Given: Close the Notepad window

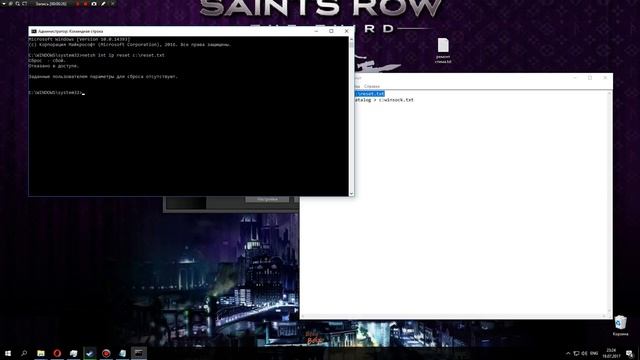Looking at the screenshot, I should click(x=605, y=78).
